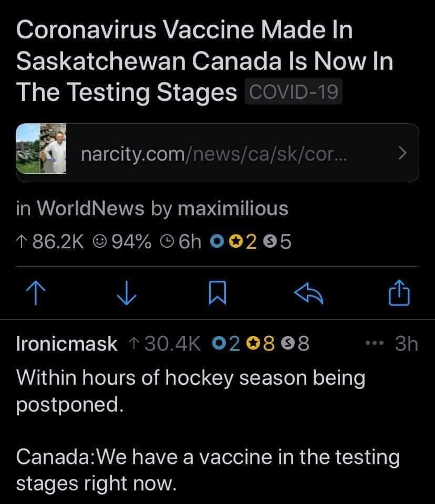Tap the chevron on the link preview

[401, 153]
